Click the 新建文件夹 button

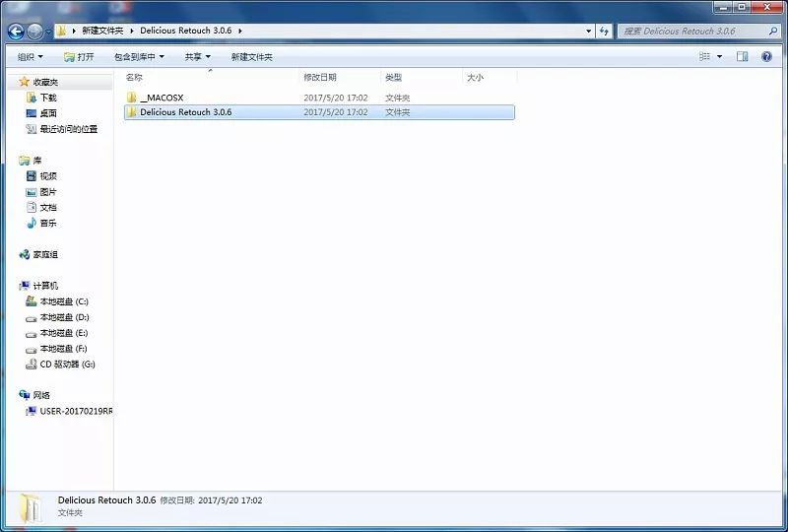pos(251,57)
